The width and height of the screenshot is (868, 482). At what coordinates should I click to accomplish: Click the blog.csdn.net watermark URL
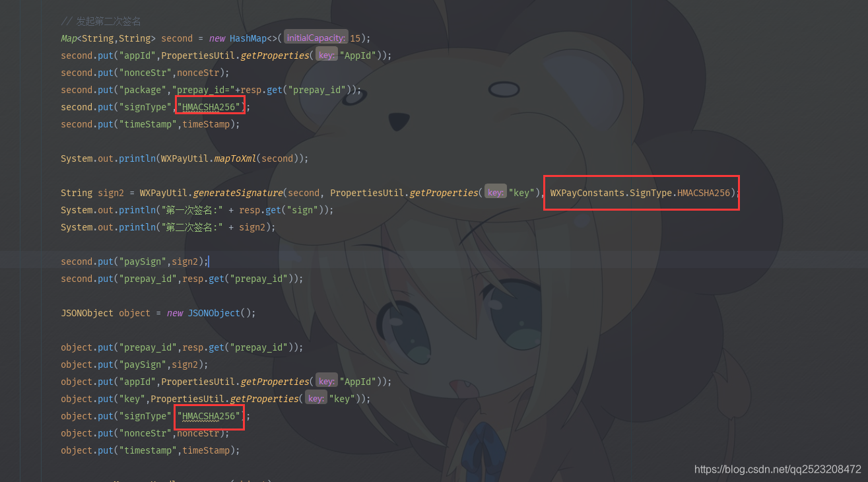pos(778,469)
